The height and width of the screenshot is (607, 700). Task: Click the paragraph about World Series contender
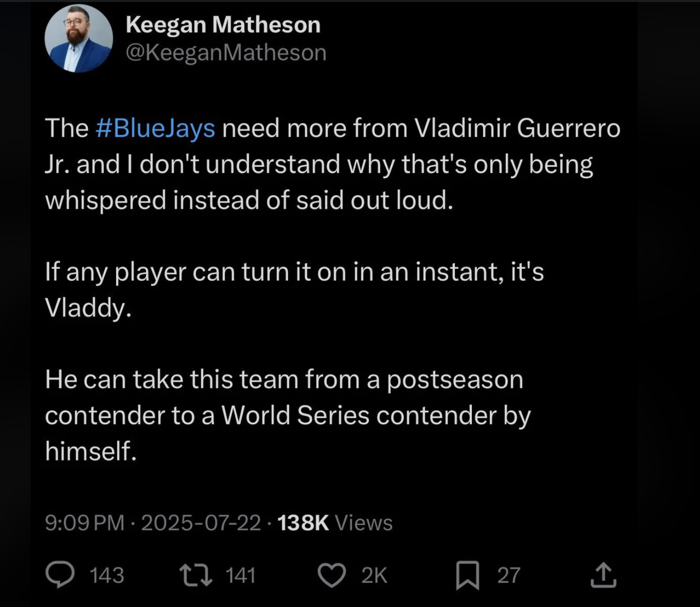click(x=287, y=415)
